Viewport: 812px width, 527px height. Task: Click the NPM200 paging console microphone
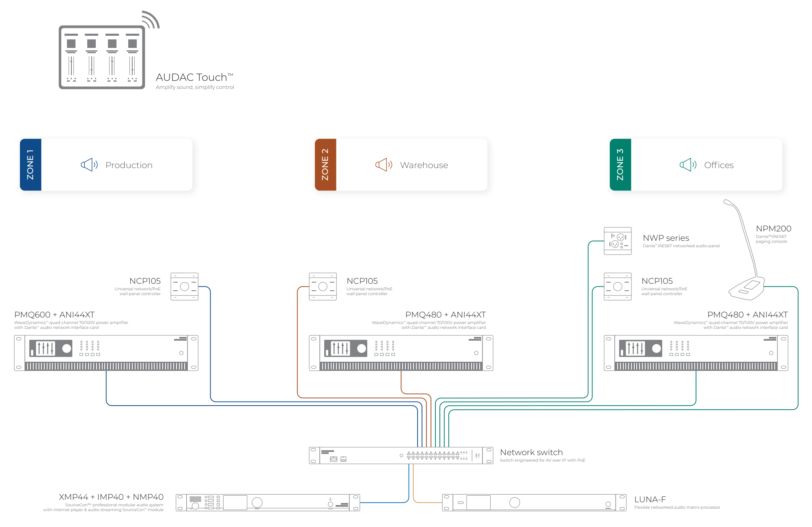coord(746,250)
